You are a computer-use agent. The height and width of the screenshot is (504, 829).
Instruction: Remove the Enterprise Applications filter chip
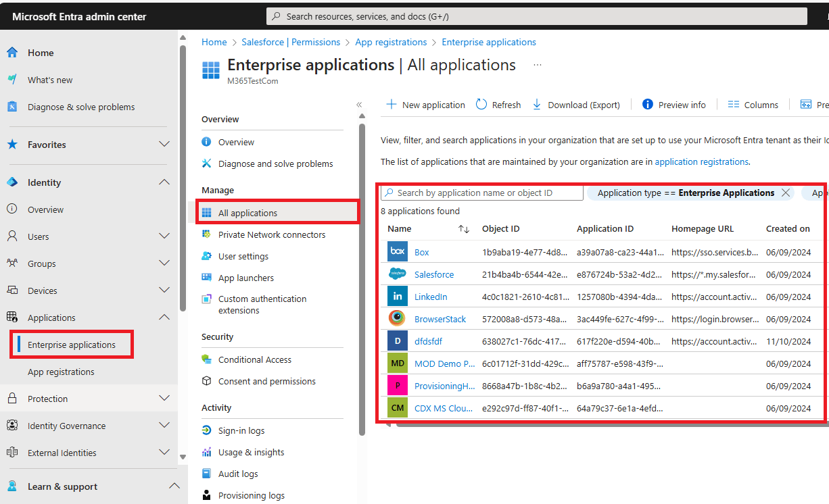click(x=786, y=193)
